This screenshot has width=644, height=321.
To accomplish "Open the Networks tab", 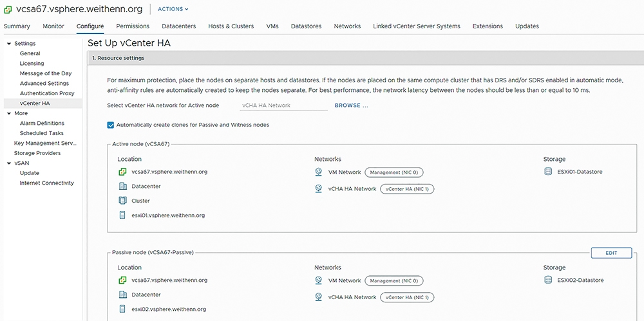I will click(347, 26).
